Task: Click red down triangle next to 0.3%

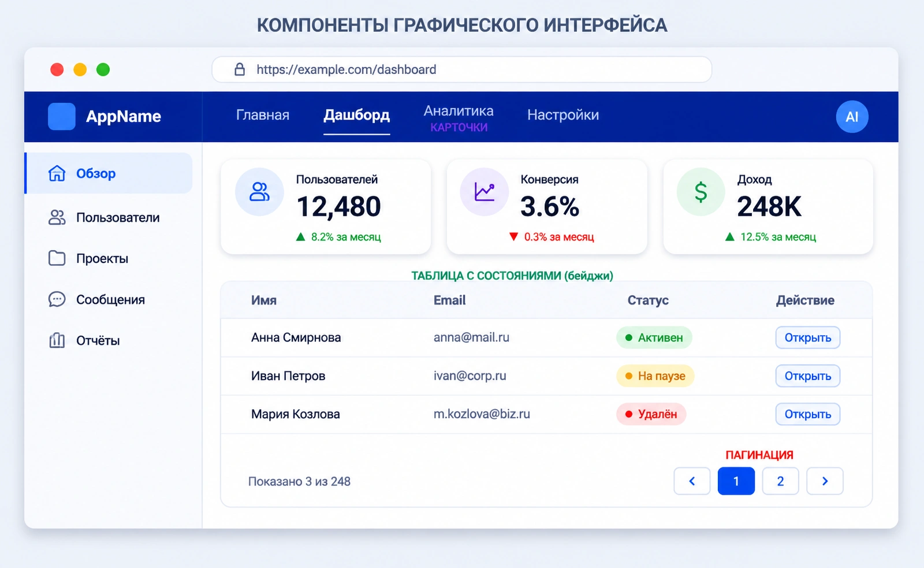Action: [513, 237]
